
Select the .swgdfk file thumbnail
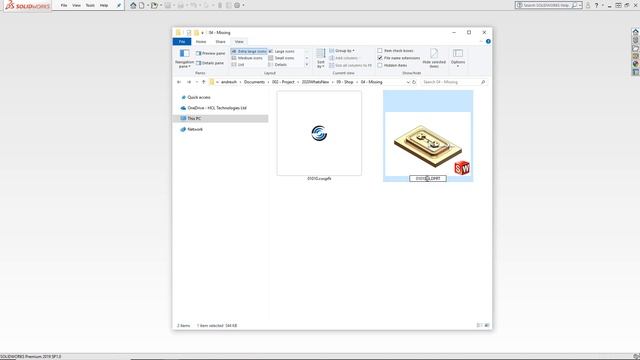(x=319, y=133)
